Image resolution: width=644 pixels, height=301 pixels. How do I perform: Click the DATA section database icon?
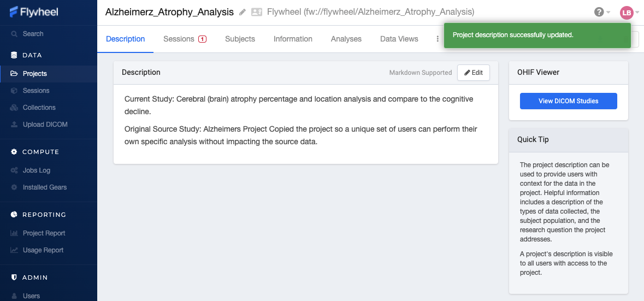pos(14,55)
